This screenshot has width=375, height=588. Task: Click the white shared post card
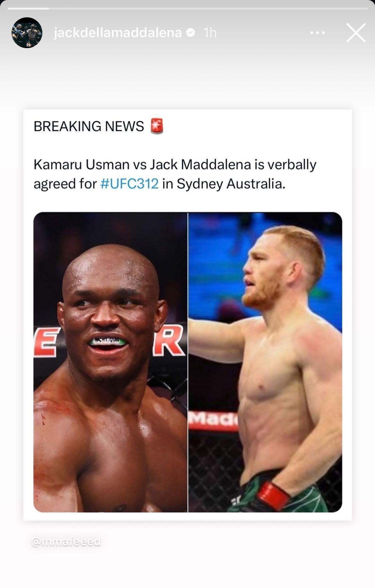(188, 315)
